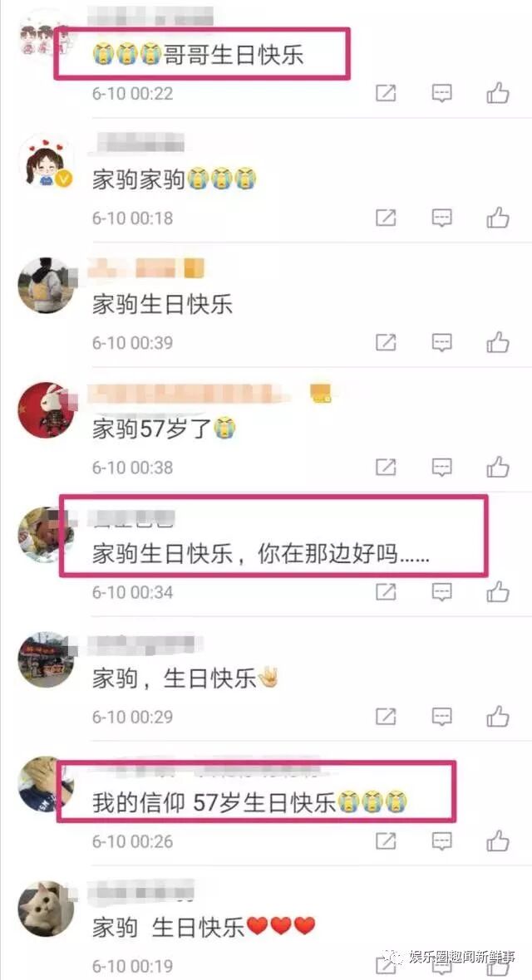Open the verified cartoon girl avatar
The image size is (532, 980).
point(46,161)
